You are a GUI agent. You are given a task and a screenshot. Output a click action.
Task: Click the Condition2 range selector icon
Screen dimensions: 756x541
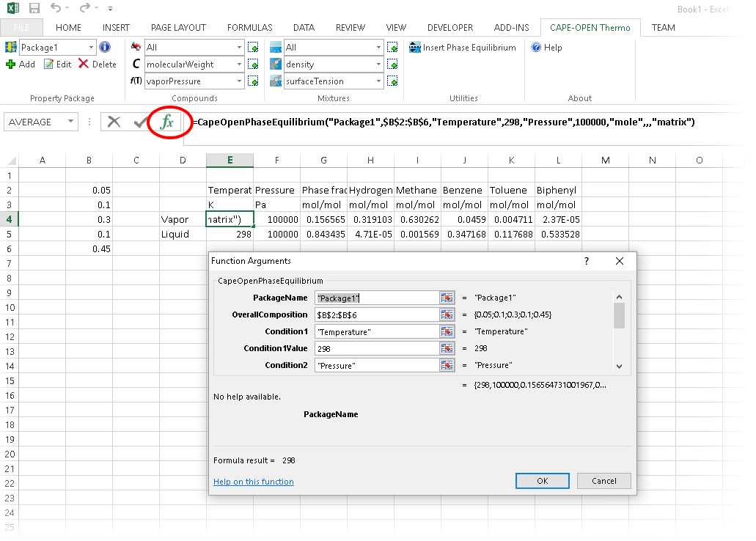click(x=447, y=366)
